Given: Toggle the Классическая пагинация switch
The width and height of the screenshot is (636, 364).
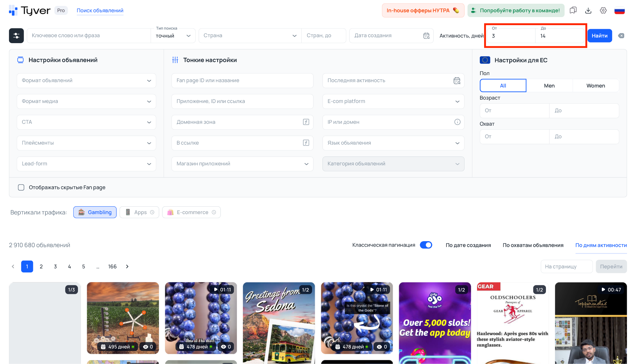Looking at the screenshot, I should click(426, 245).
